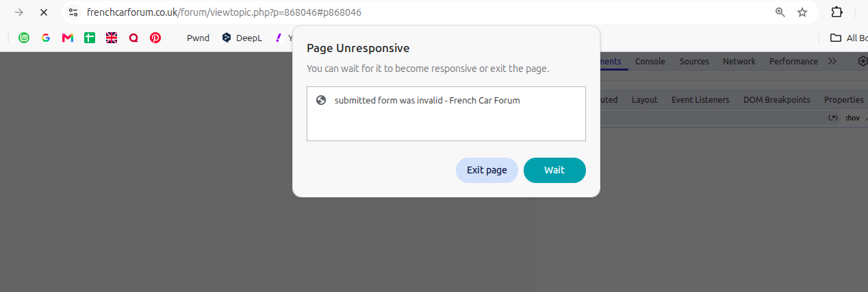Open site information icon in address bar
The height and width of the screenshot is (292, 868).
73,12
